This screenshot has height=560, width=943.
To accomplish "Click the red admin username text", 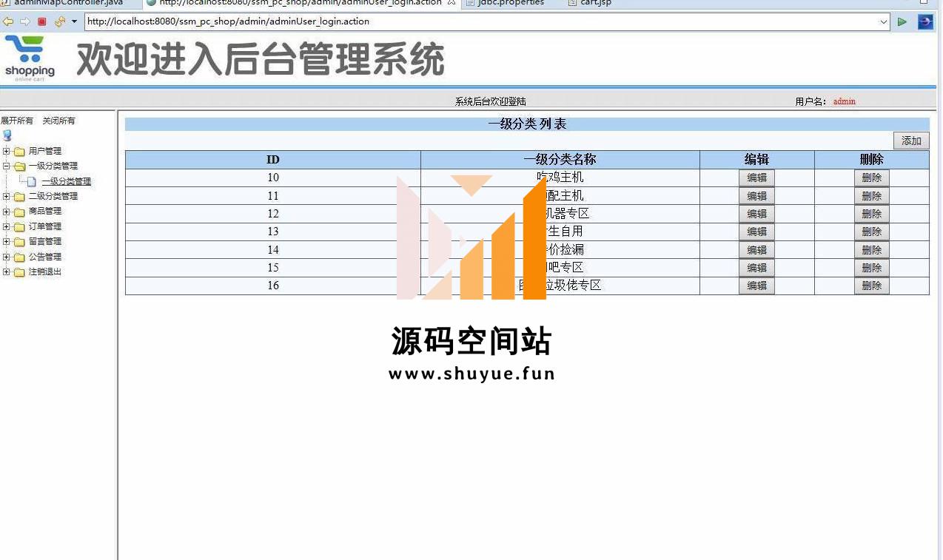I will tap(845, 101).
